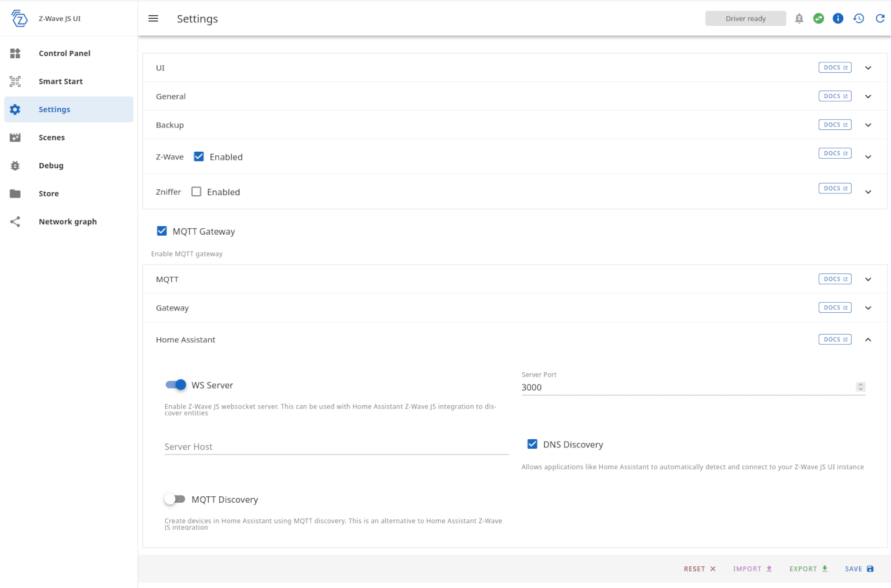Click the Server Host input field
Viewport: 891px width, 588px height.
pyautogui.click(x=336, y=447)
